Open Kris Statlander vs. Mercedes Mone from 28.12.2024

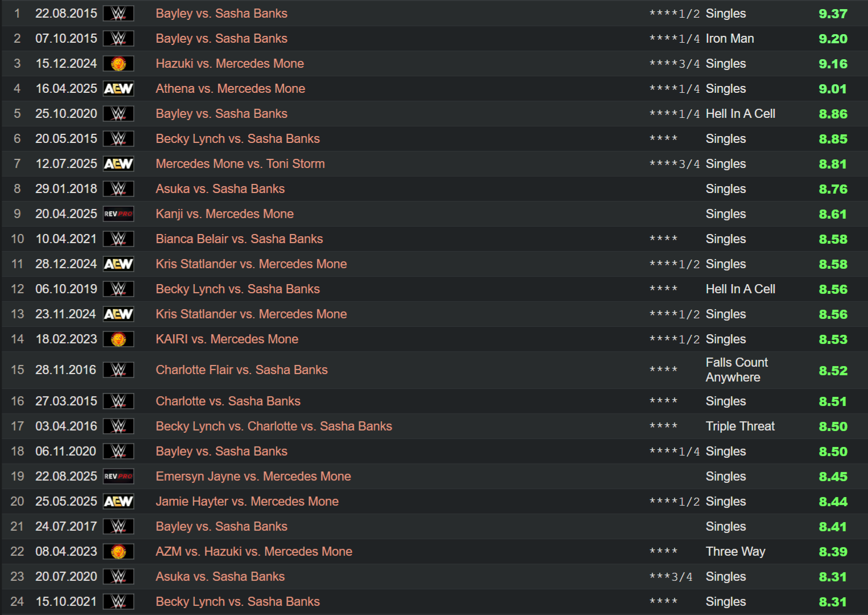252,264
